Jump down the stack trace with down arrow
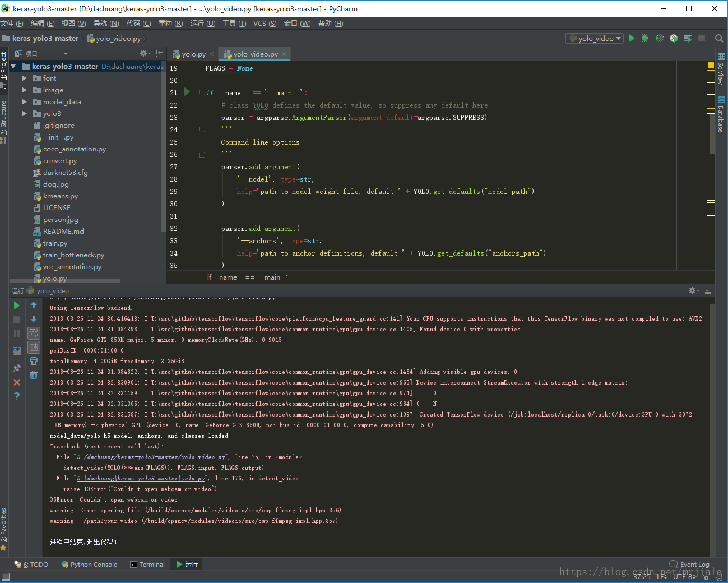The width and height of the screenshot is (728, 583). point(34,319)
